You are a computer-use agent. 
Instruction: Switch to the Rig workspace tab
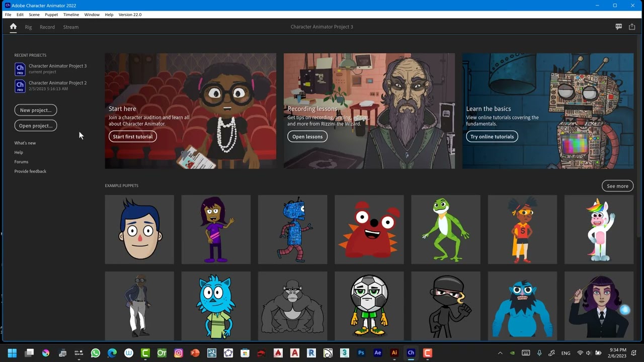28,27
